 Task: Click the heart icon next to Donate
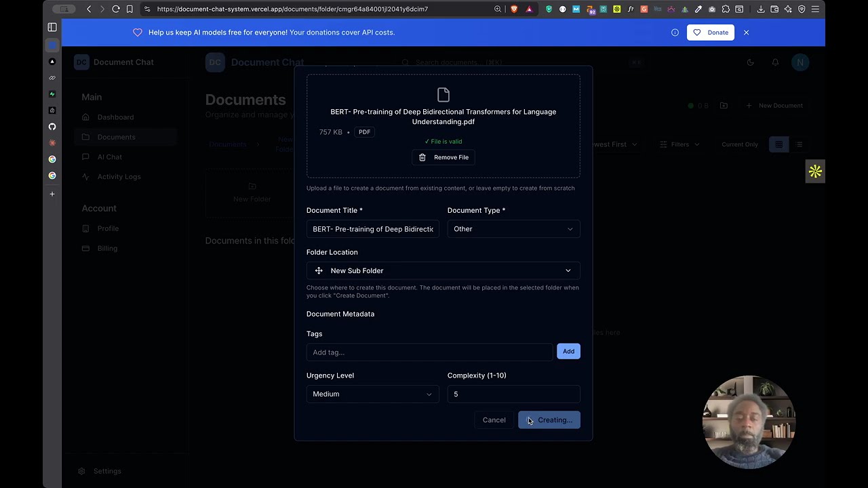pos(696,32)
